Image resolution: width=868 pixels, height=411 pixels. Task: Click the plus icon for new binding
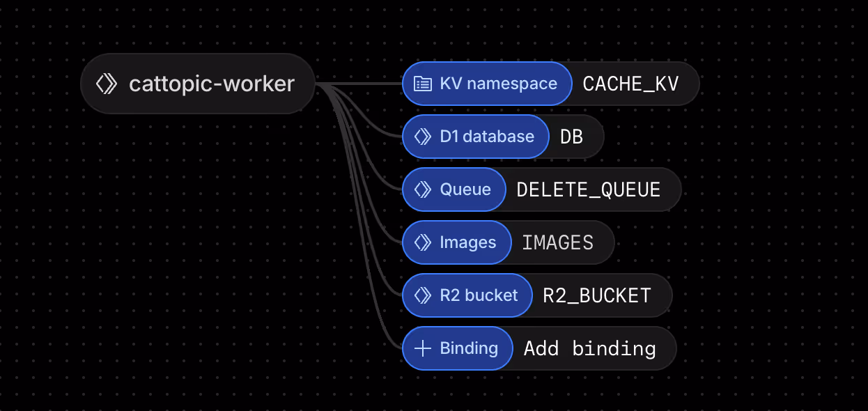(422, 349)
